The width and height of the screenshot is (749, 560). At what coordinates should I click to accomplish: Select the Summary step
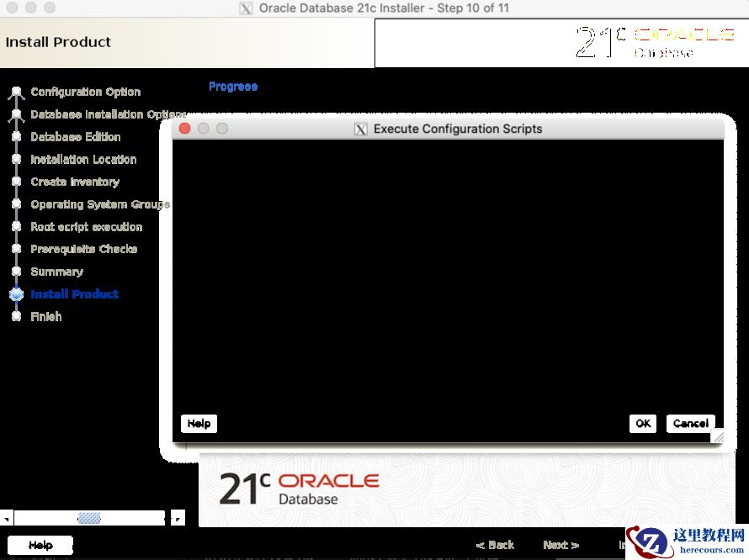tap(57, 271)
